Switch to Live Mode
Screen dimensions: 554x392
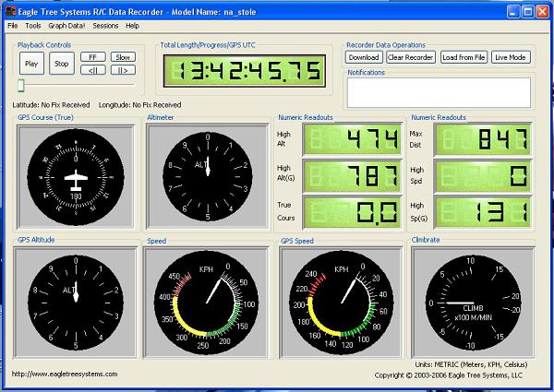tap(511, 57)
